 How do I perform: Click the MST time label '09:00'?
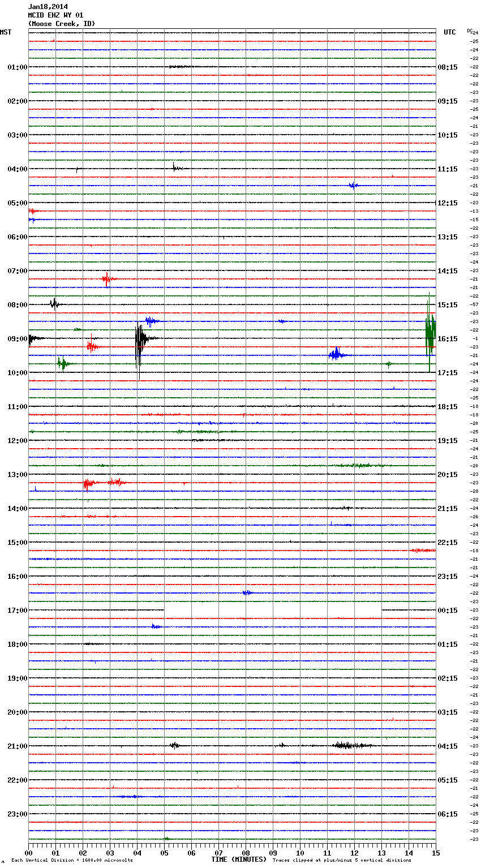(17, 339)
